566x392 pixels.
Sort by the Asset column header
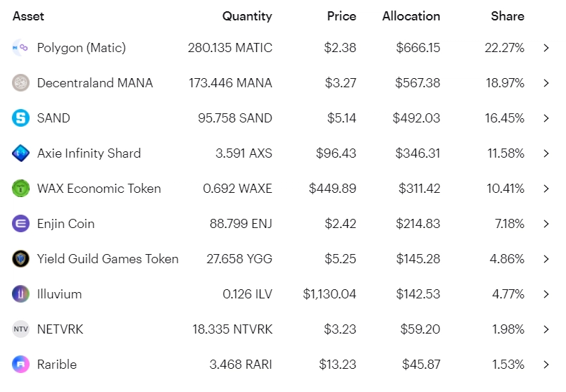coord(29,16)
